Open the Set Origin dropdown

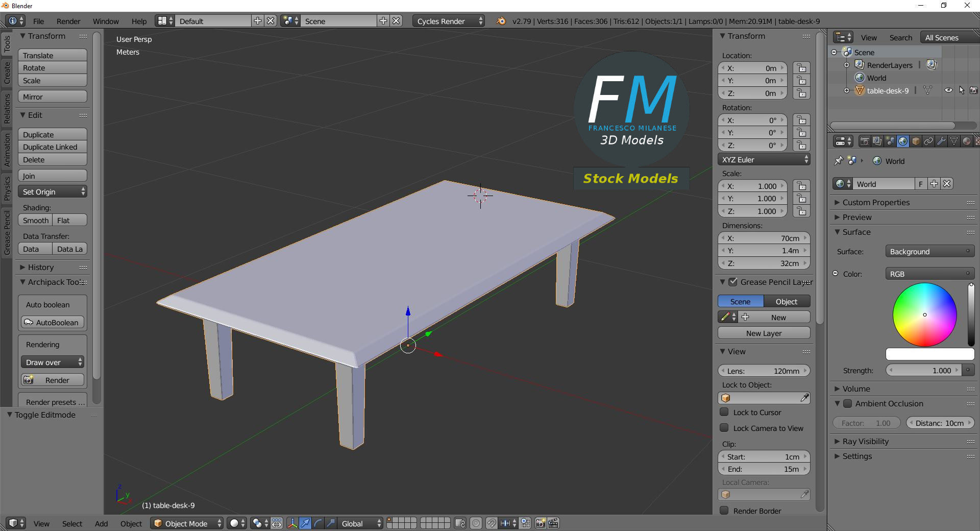click(53, 192)
